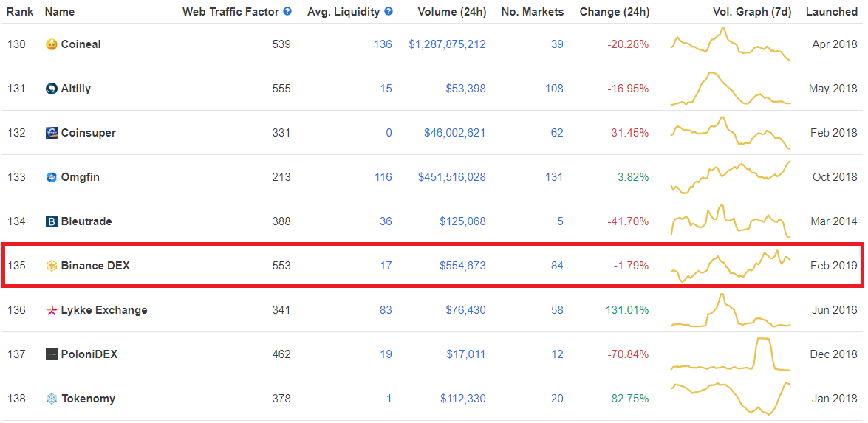Click Coinsuper volume $46,002,621
The image size is (868, 423).
tap(455, 133)
